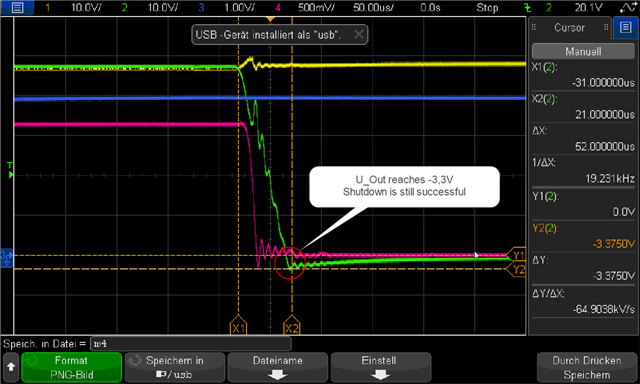Grab the Y1 cursor handle
Viewport: 640px width, 384px height.
(x=517, y=255)
